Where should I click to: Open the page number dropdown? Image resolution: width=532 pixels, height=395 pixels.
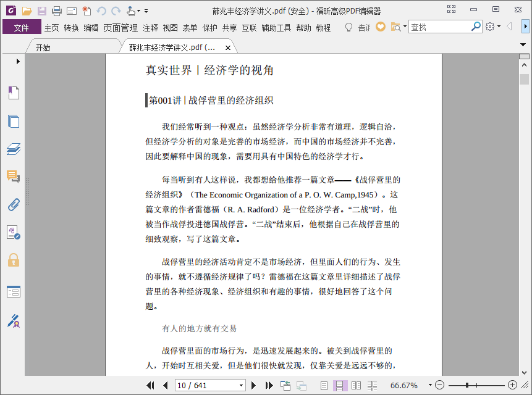[x=241, y=385]
